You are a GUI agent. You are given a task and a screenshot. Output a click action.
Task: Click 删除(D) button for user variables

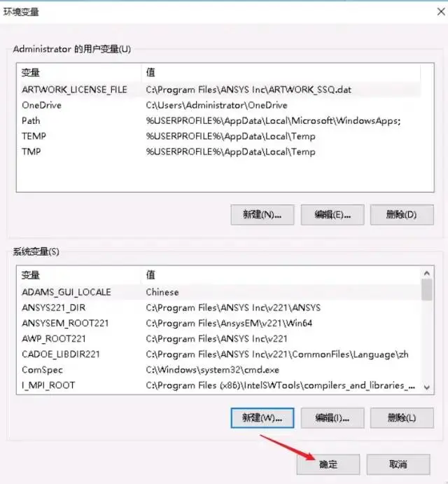click(402, 214)
